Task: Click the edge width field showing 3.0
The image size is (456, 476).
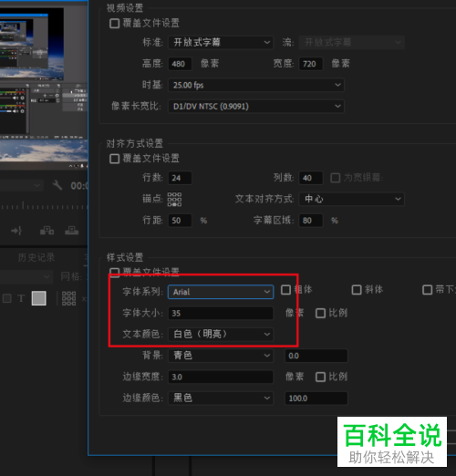Action: point(221,377)
